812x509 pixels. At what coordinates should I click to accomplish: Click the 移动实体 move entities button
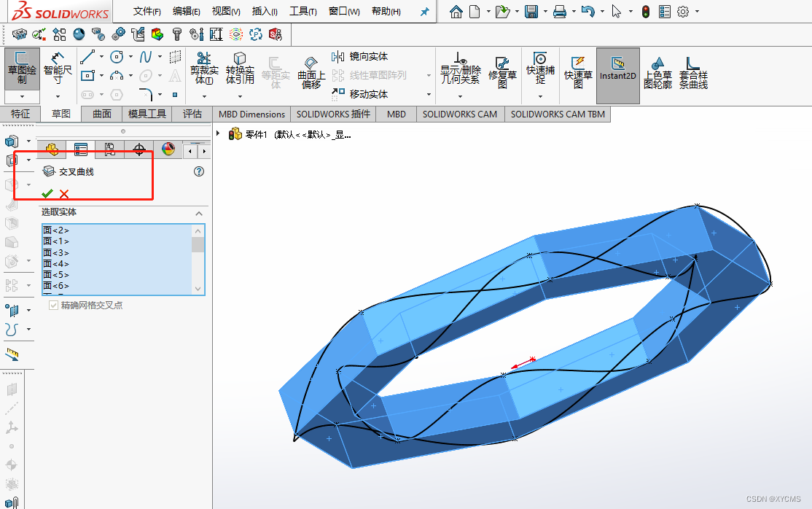(x=359, y=94)
